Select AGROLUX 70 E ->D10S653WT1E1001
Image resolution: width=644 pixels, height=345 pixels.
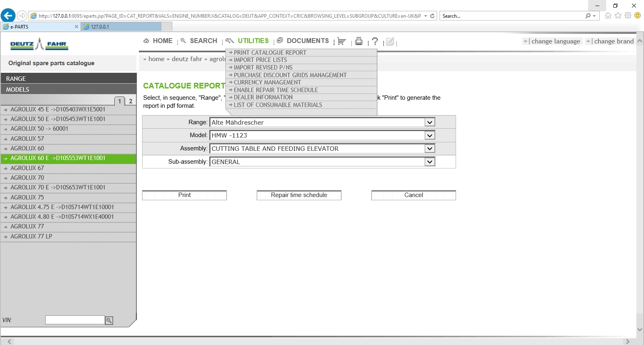pyautogui.click(x=68, y=187)
